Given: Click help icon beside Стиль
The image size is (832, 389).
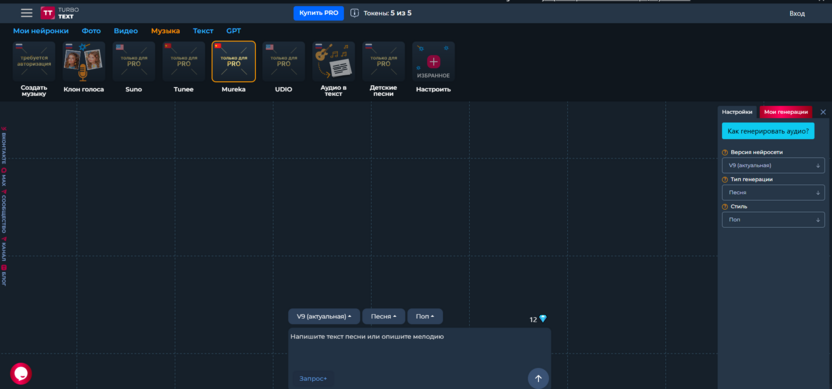Looking at the screenshot, I should pos(725,206).
